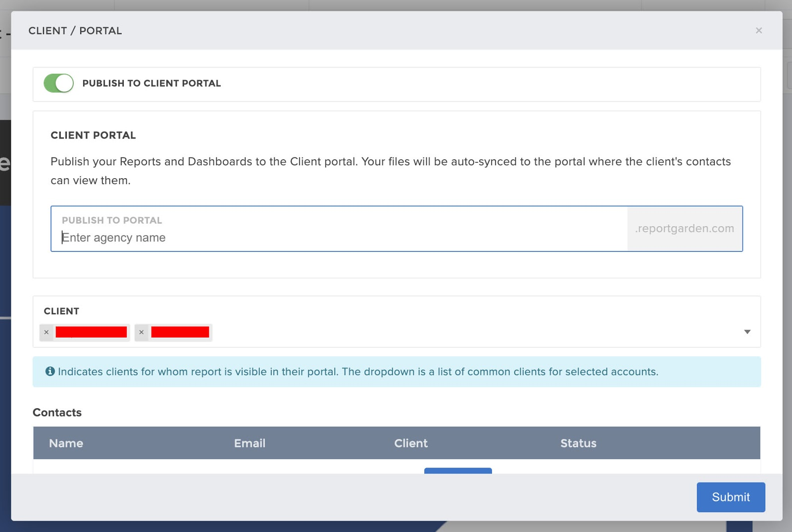Click the Name column header
The image size is (792, 532).
[x=66, y=443]
